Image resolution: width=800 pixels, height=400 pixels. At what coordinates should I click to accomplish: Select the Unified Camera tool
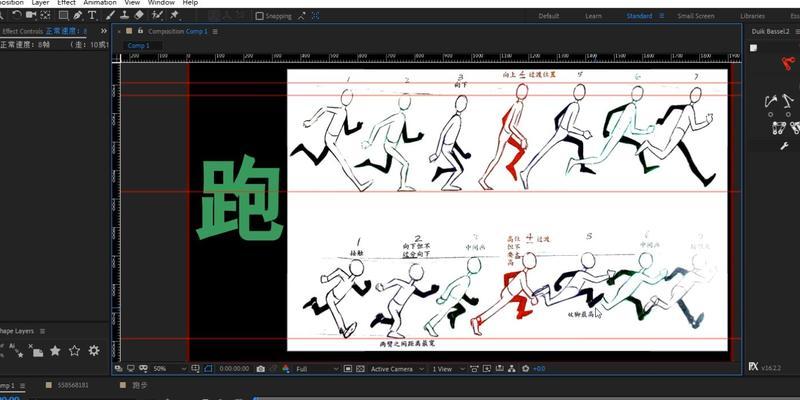(31, 16)
